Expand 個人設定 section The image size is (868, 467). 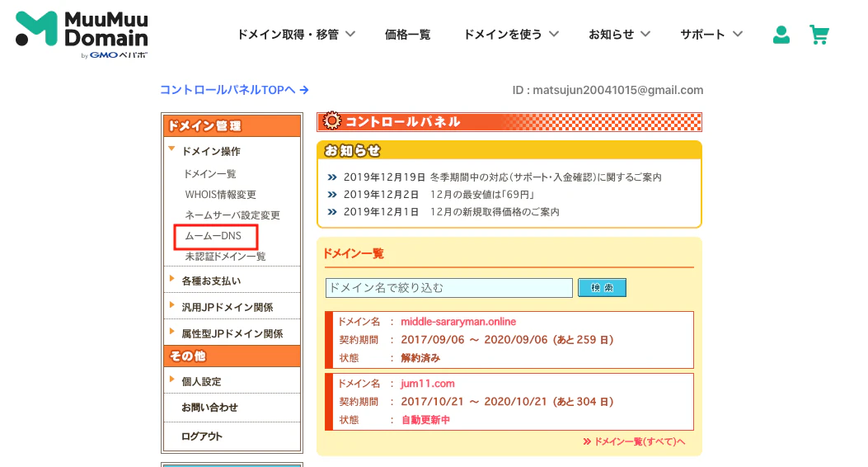click(x=201, y=382)
